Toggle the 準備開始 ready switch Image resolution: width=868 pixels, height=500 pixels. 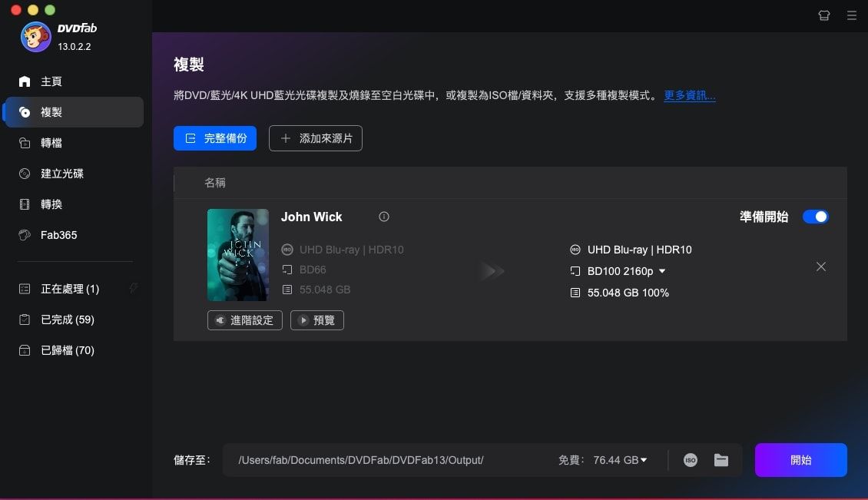tap(816, 217)
